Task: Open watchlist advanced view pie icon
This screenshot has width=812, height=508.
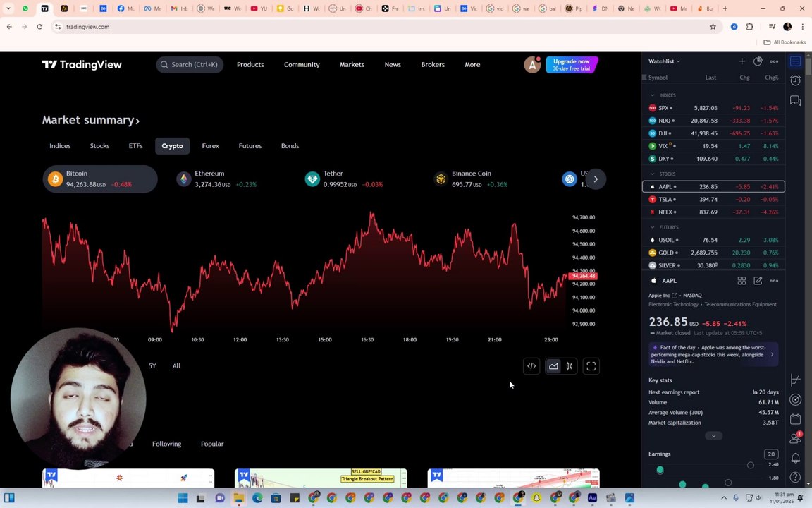Action: pos(758,61)
